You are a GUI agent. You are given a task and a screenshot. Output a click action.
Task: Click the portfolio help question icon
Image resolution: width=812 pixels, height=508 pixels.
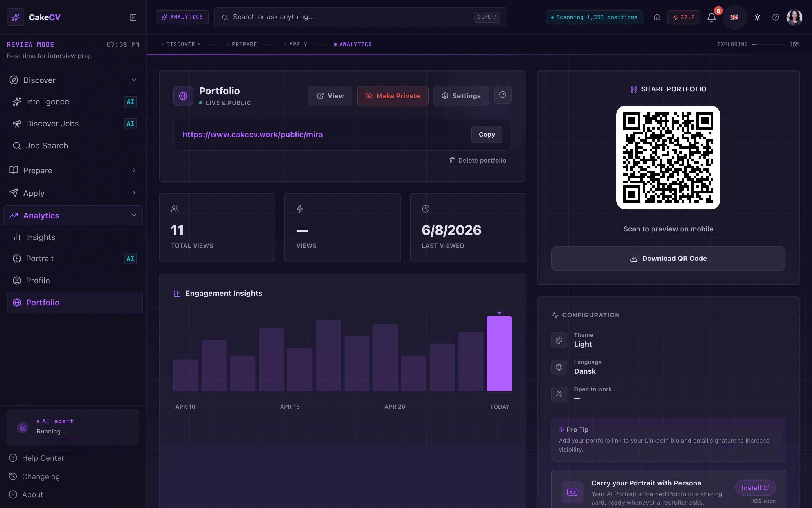[x=503, y=95]
